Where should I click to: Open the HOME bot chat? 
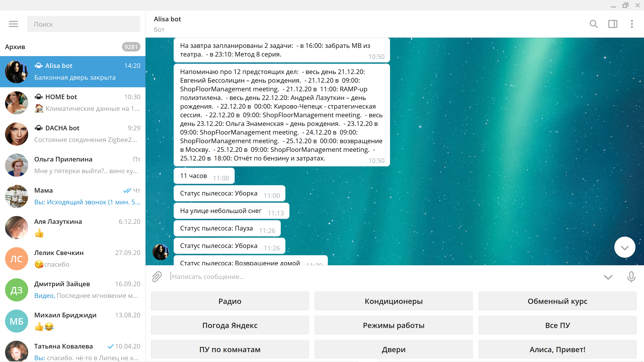click(x=72, y=103)
